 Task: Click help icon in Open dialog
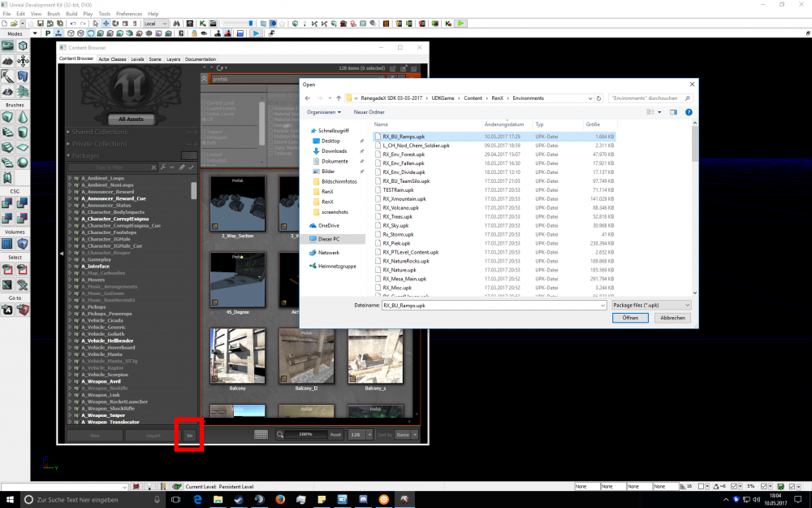click(689, 112)
